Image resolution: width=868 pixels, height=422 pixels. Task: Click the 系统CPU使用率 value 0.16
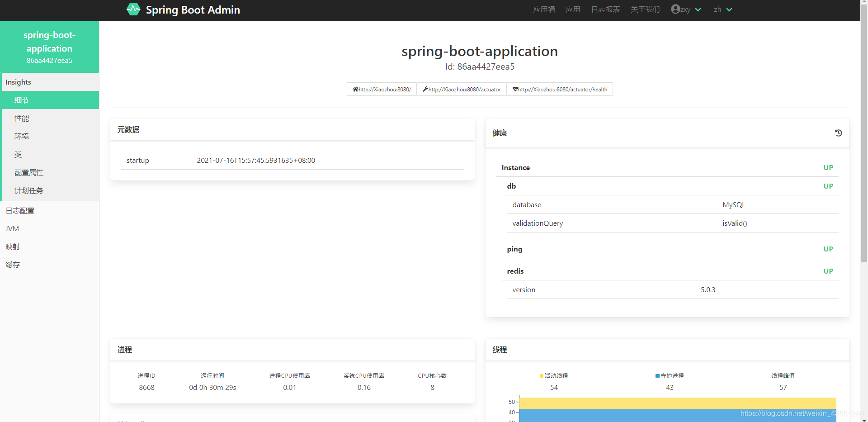364,387
